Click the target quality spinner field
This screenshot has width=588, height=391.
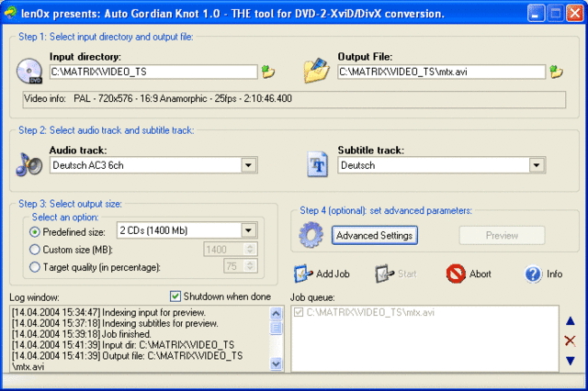coord(241,266)
